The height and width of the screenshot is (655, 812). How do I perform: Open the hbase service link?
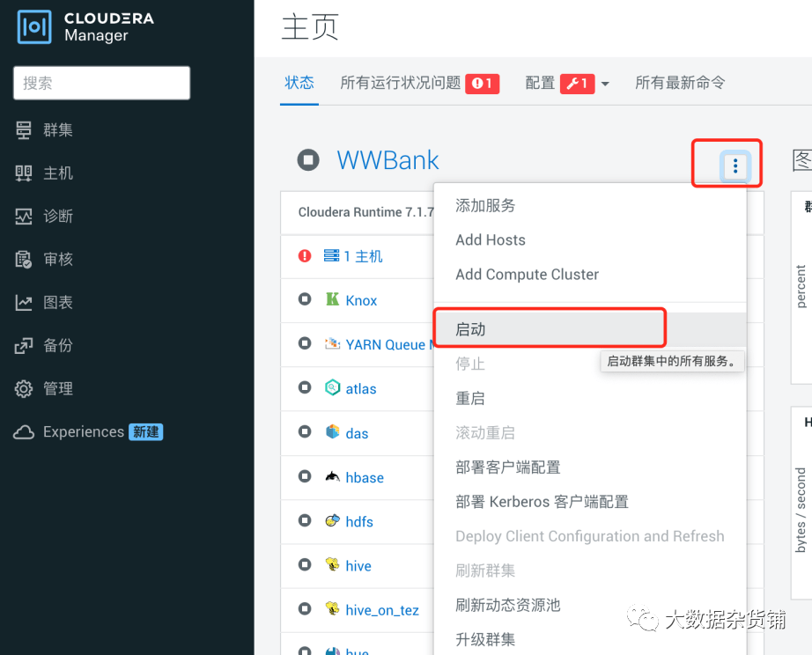365,477
